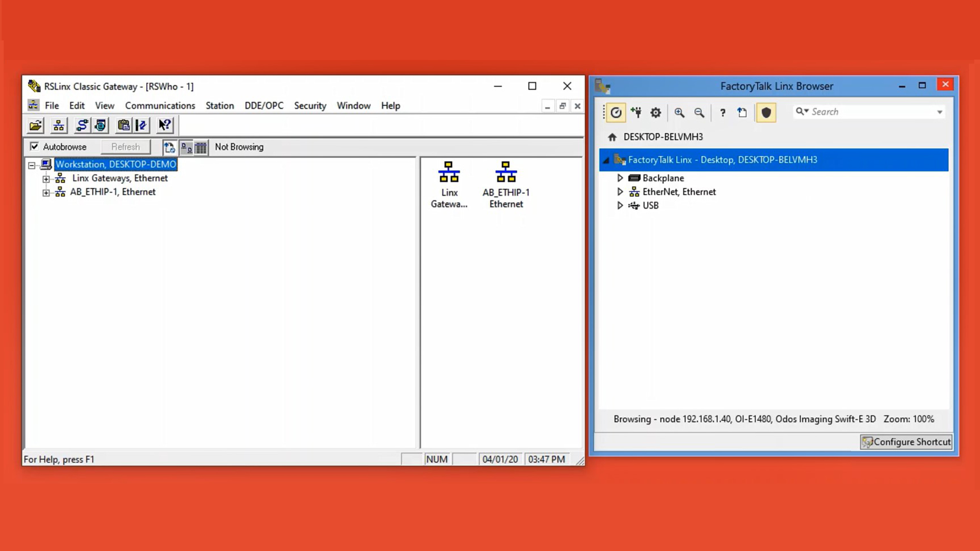Click the zoom out magnifier icon
Viewport: 980px width, 551px height.
[x=699, y=112]
